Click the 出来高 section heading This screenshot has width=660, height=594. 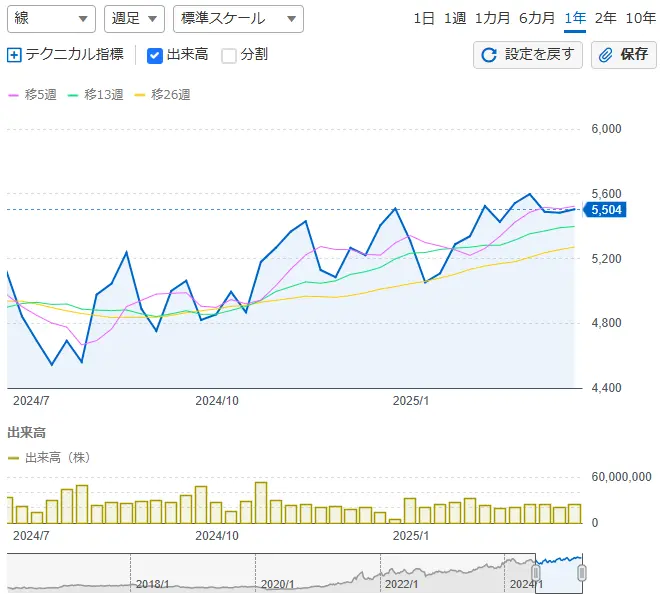pyautogui.click(x=27, y=433)
